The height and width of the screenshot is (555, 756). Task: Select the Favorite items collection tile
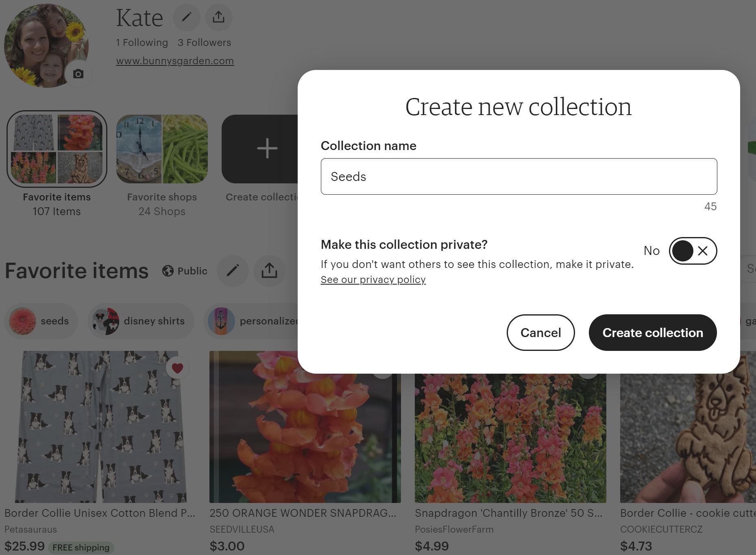point(57,149)
